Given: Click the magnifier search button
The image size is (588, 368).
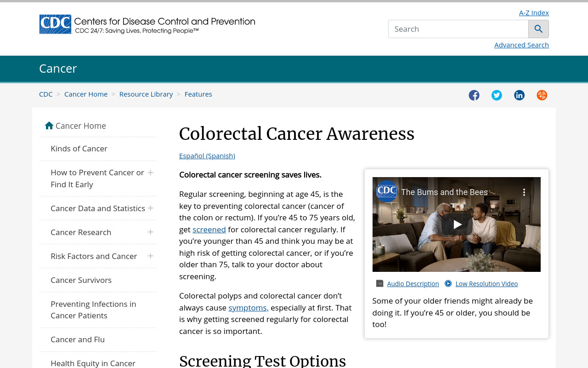Looking at the screenshot, I should pyautogui.click(x=538, y=29).
